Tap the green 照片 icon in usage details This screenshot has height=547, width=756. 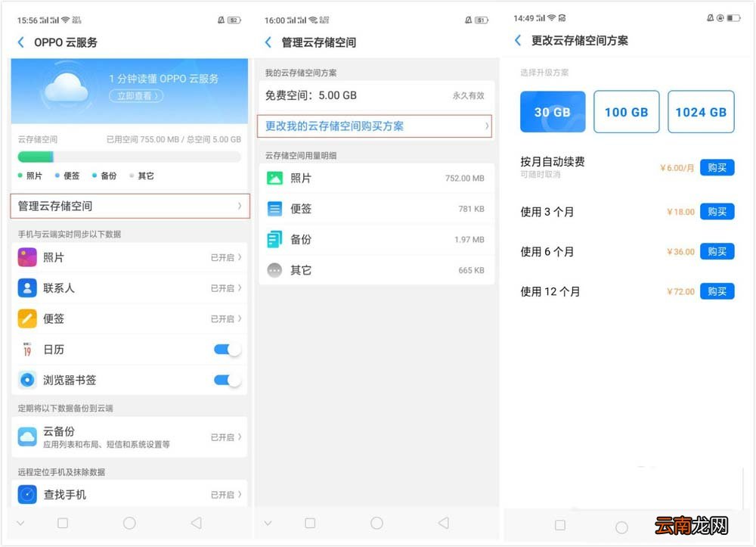pos(274,178)
